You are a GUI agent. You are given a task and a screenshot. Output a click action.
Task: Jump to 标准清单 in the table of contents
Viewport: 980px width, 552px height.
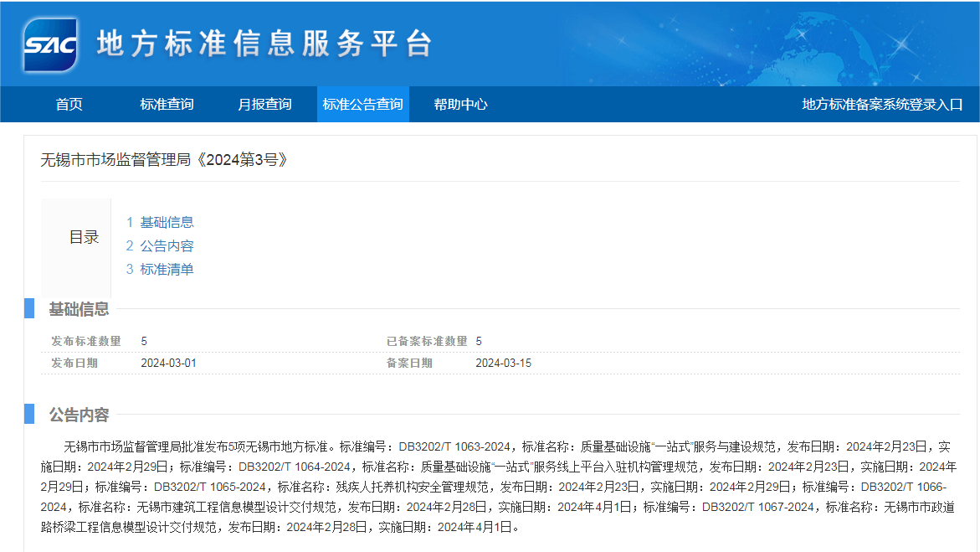167,269
